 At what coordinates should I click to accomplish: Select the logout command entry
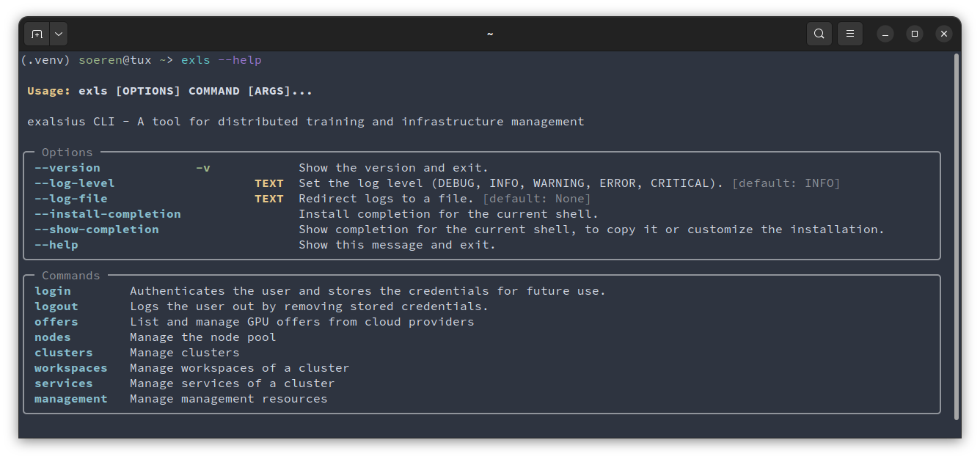pos(56,306)
